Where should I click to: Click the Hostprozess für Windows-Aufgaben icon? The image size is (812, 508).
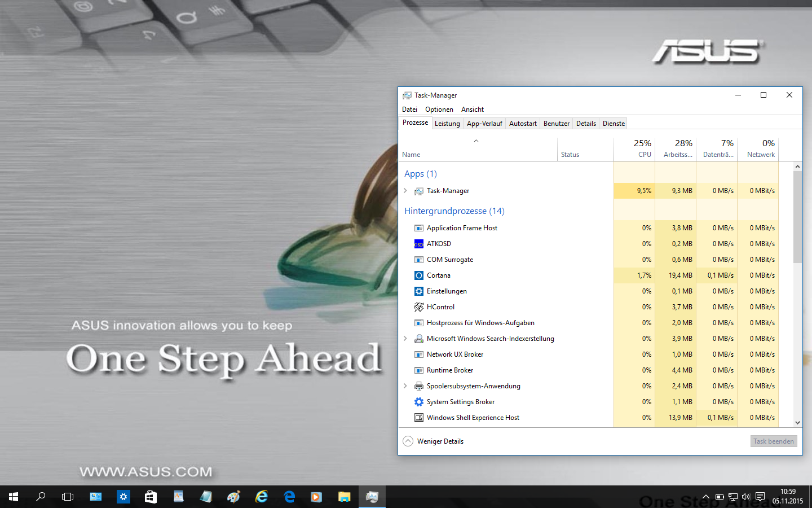[419, 323]
